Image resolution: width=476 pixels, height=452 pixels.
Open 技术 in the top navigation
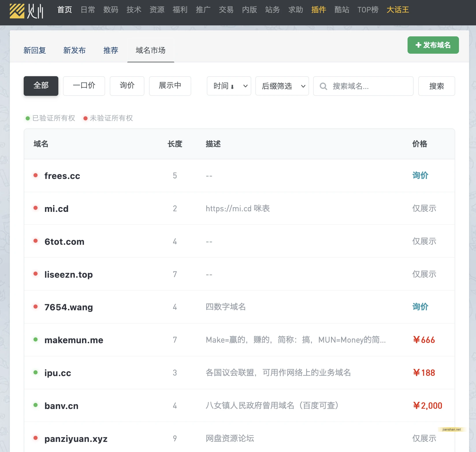[134, 10]
